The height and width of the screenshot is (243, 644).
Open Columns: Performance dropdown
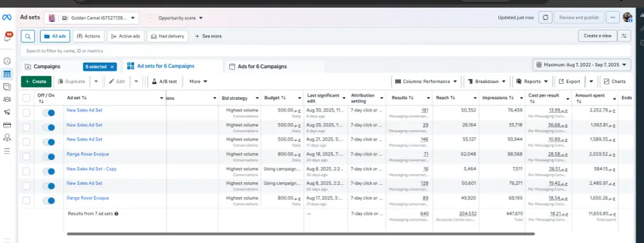coord(426,81)
